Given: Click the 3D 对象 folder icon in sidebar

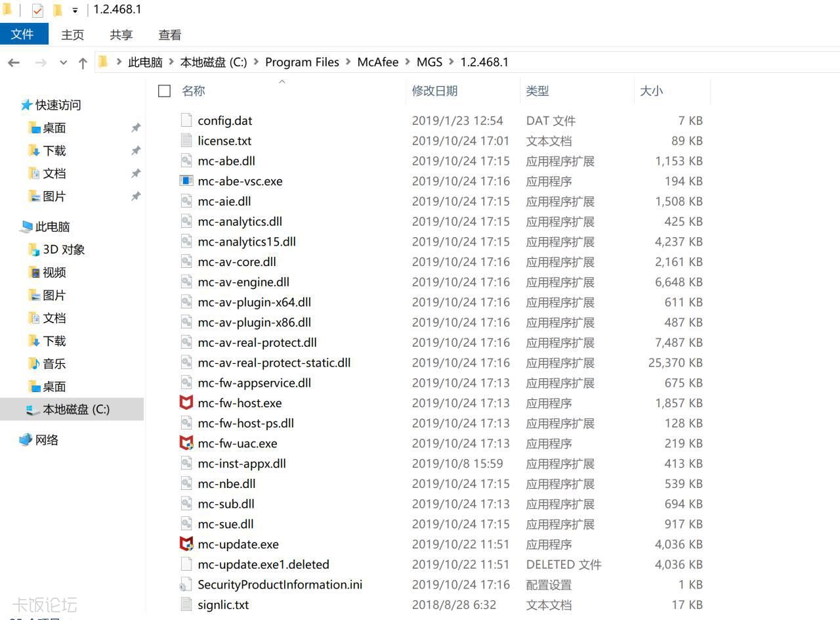Looking at the screenshot, I should [x=34, y=250].
